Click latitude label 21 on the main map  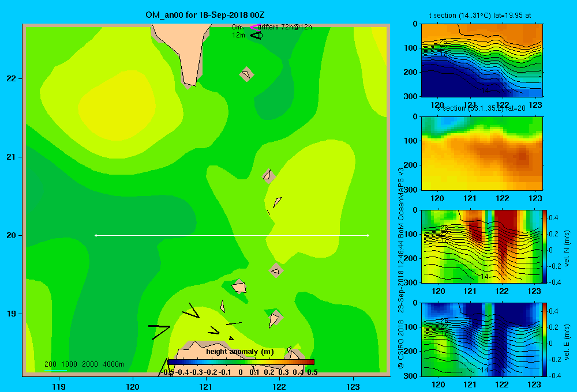coord(12,157)
